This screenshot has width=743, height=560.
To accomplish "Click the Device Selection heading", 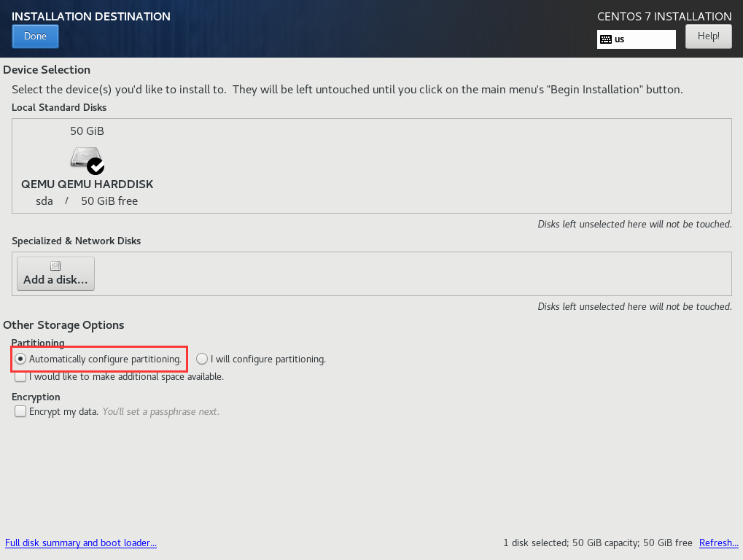I will (47, 70).
